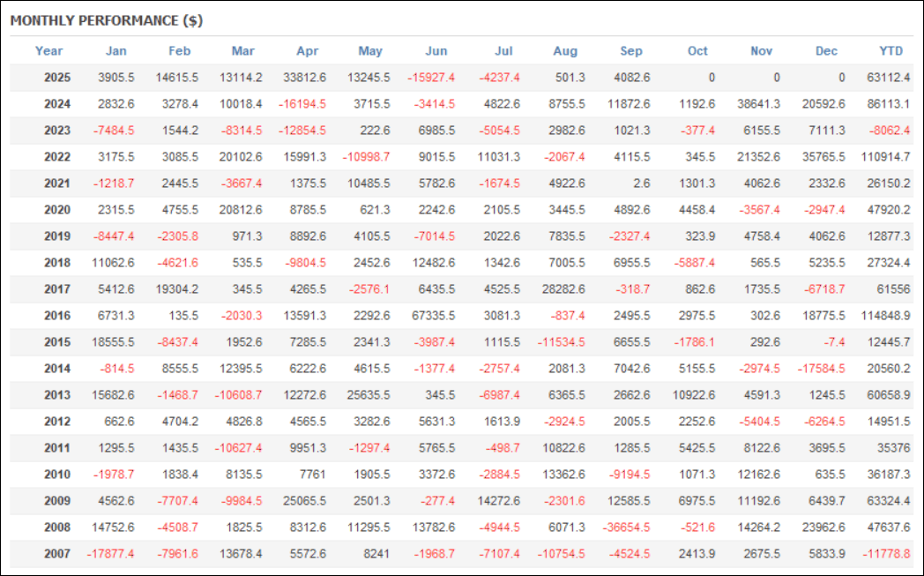Image resolution: width=924 pixels, height=576 pixels.
Task: Click the Aug column header
Action: coord(565,51)
